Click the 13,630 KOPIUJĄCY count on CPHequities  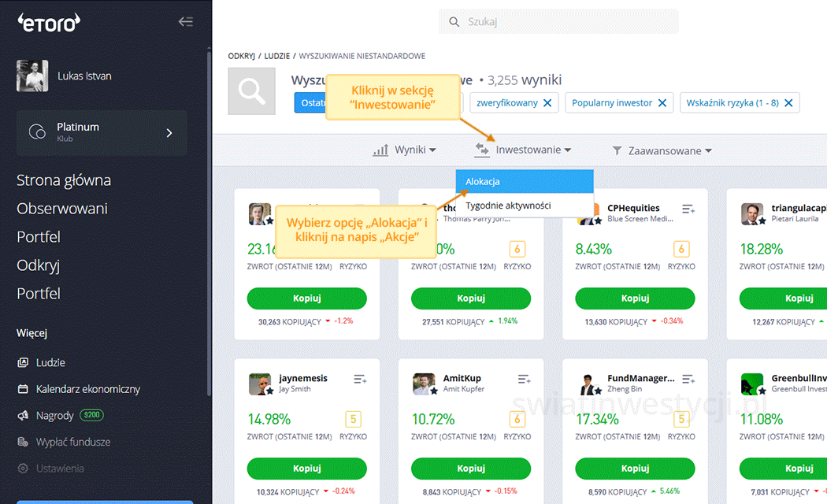pyautogui.click(x=616, y=321)
